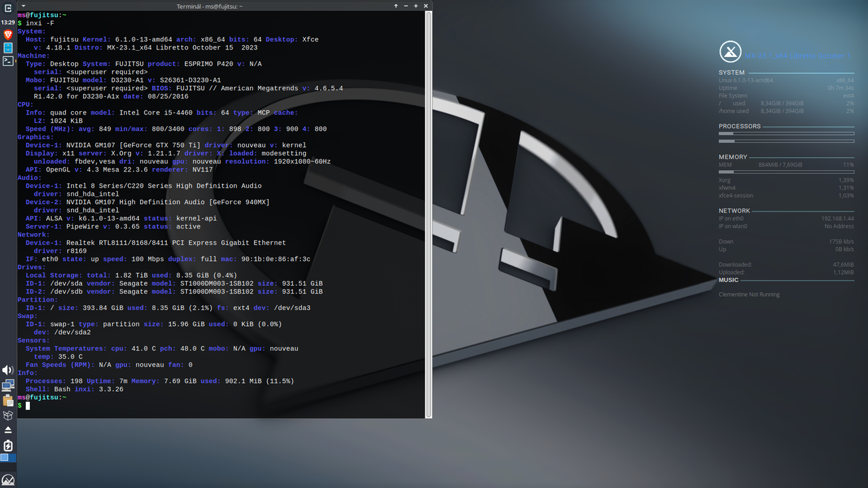868x488 pixels.
Task: Click 'Clementine Not Running' text
Action: point(749,294)
